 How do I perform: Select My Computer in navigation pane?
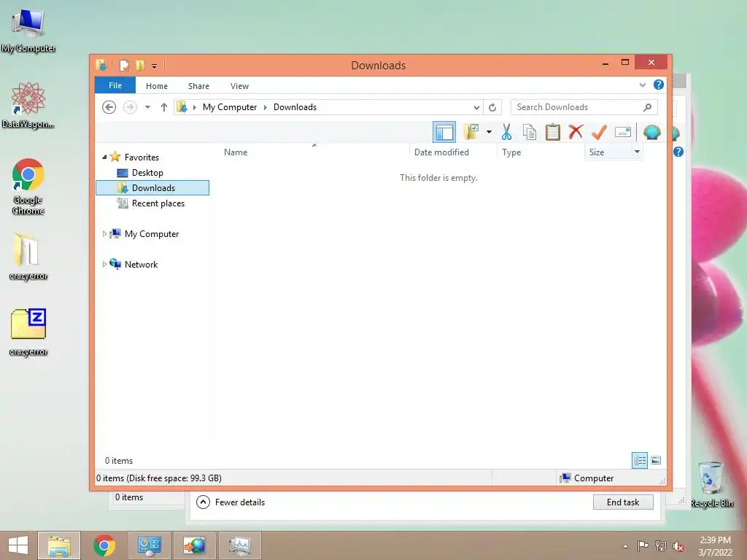[152, 234]
